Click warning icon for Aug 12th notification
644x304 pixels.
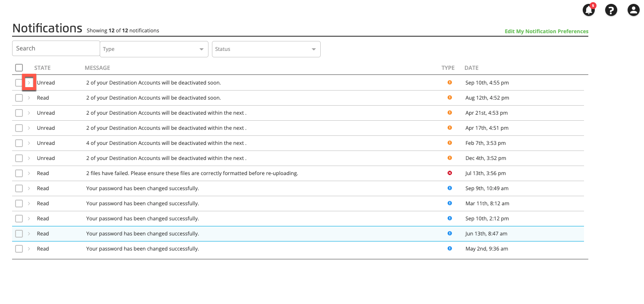(450, 97)
